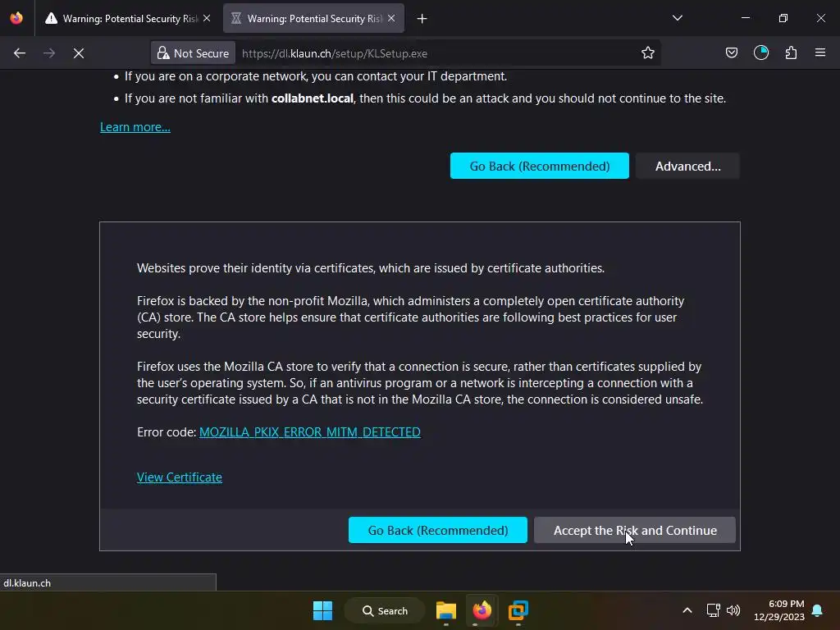This screenshot has height=630, width=840.
Task: Click the taskbar Search box
Action: (385, 610)
